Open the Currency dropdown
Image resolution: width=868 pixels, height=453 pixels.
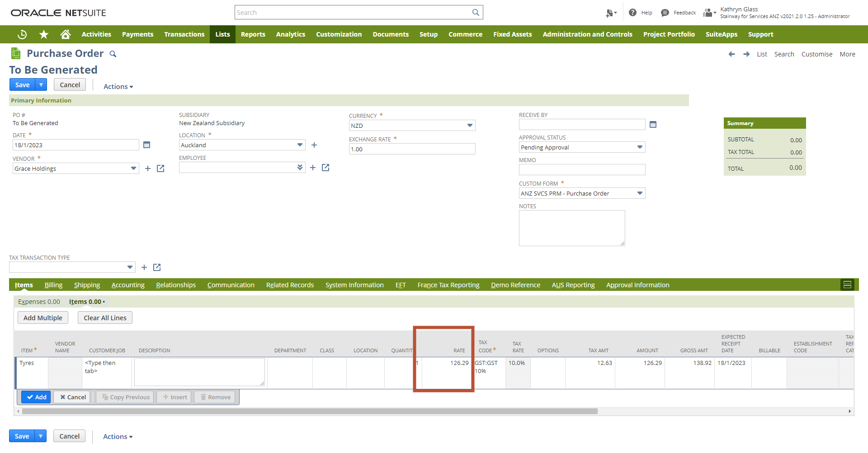(470, 126)
